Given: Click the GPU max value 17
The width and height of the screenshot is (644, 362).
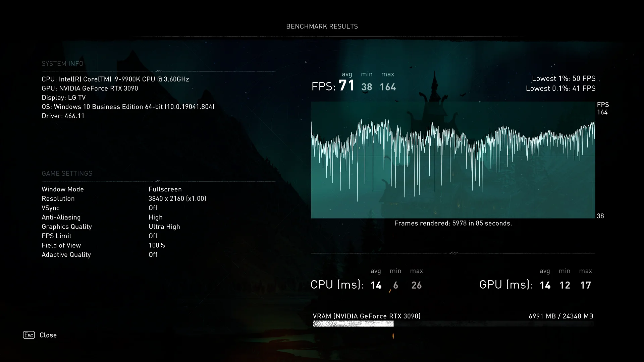Looking at the screenshot, I should click(x=586, y=285).
